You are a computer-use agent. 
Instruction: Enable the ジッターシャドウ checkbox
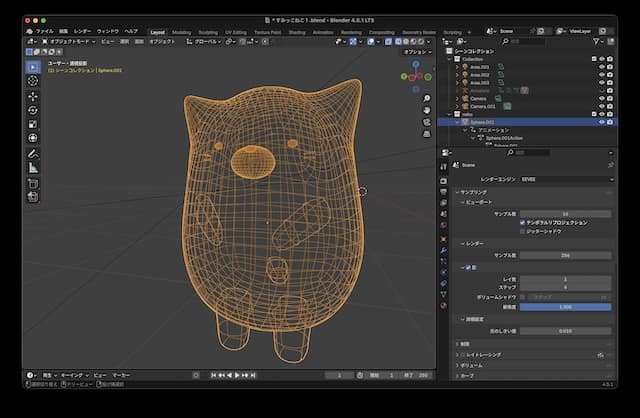point(522,230)
